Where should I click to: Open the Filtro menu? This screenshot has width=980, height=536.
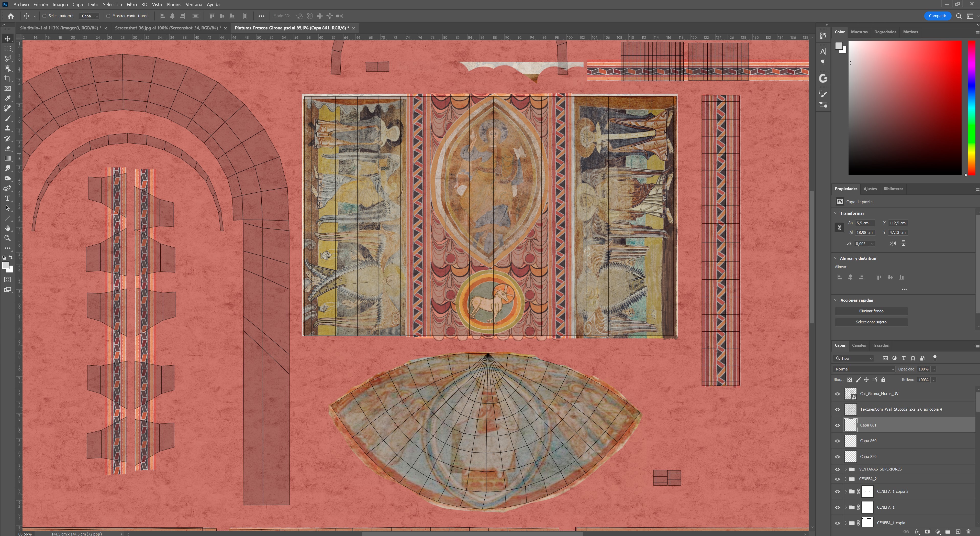pyautogui.click(x=131, y=5)
